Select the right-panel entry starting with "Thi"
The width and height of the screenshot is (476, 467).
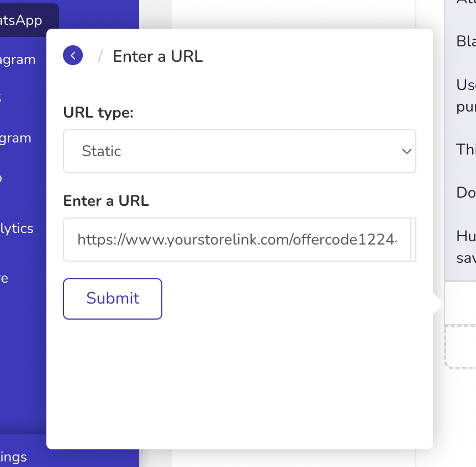pyautogui.click(x=466, y=149)
